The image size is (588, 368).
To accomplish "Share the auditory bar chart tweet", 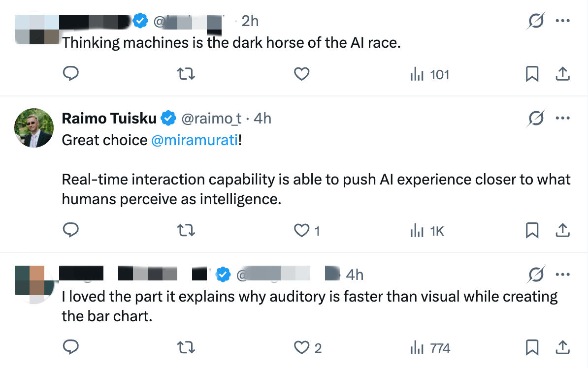I will coord(562,347).
